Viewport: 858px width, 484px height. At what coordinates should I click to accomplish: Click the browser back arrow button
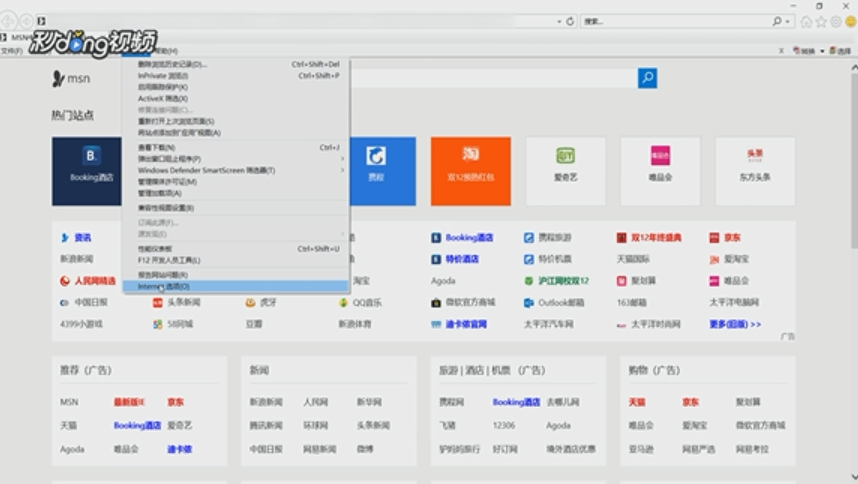[8, 21]
